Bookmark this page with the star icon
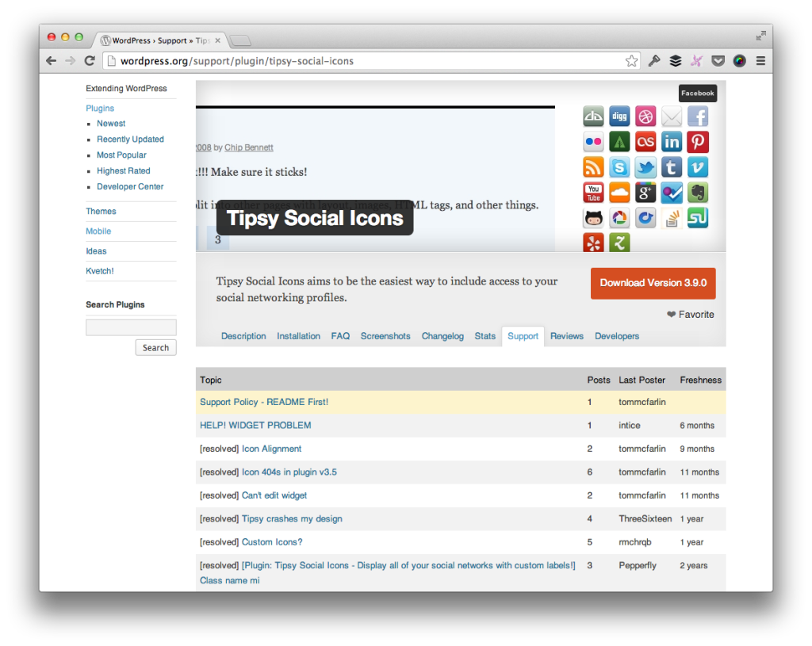The image size is (812, 646). 631,61
